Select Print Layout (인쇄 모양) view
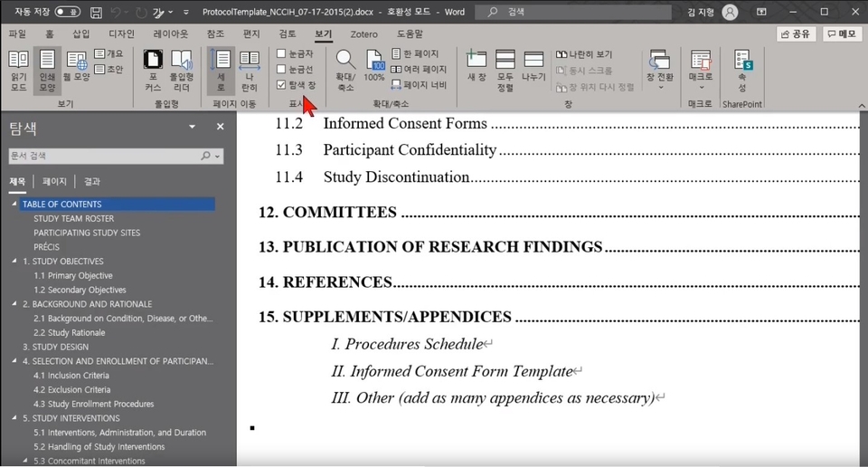The width and height of the screenshot is (868, 467). (x=47, y=71)
